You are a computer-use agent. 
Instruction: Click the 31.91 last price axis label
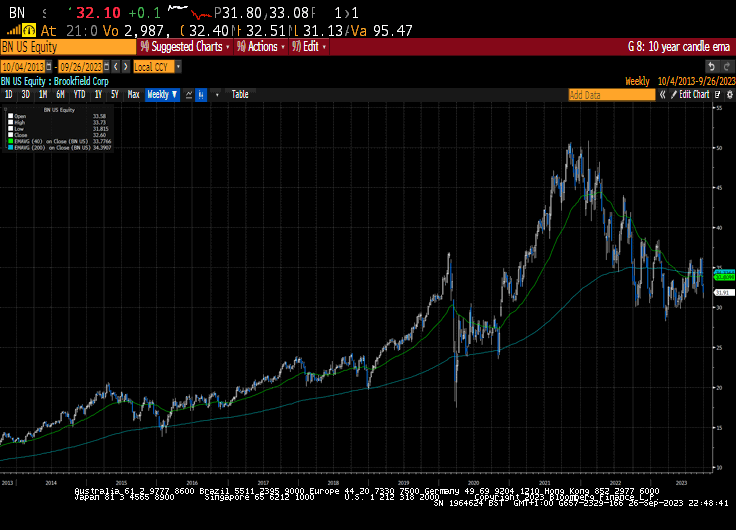(x=724, y=292)
